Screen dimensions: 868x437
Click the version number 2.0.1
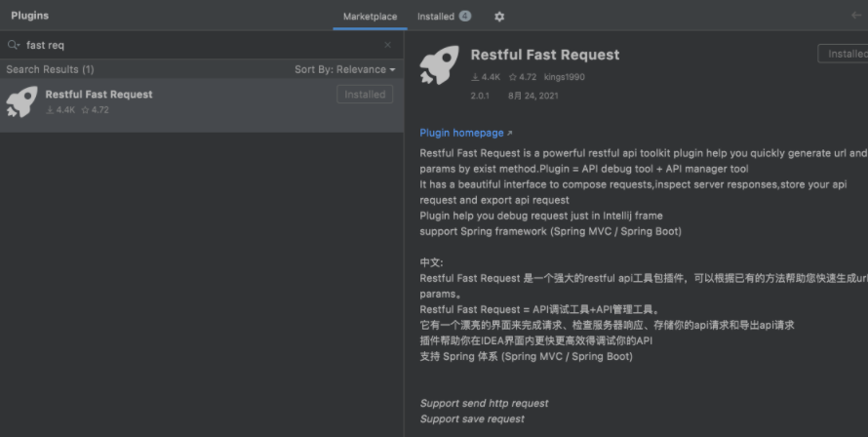click(480, 96)
